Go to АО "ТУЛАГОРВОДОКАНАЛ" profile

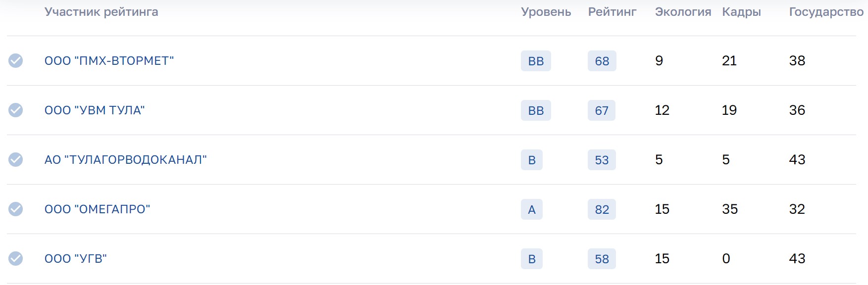tap(125, 160)
